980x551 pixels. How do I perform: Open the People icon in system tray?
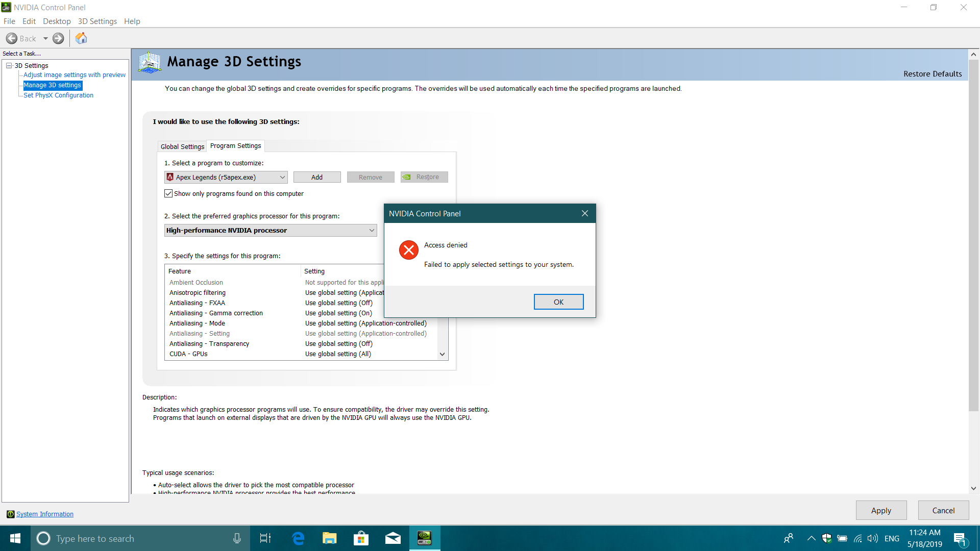tap(789, 538)
